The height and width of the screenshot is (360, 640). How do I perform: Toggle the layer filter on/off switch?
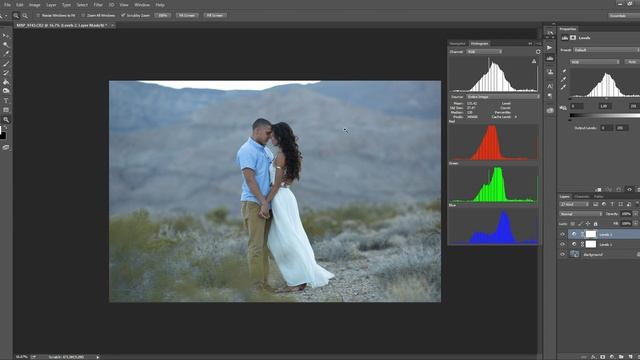(x=638, y=204)
